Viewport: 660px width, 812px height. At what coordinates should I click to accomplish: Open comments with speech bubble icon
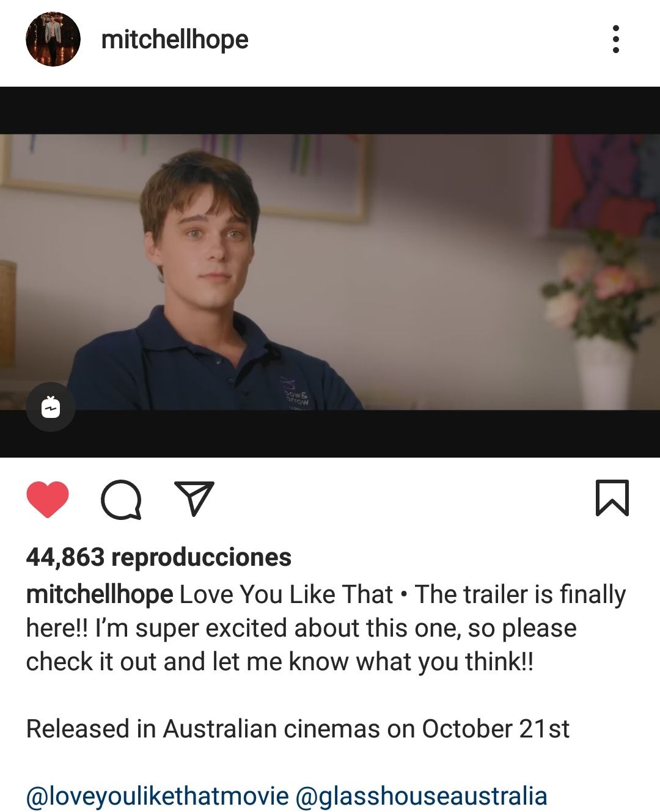[121, 500]
